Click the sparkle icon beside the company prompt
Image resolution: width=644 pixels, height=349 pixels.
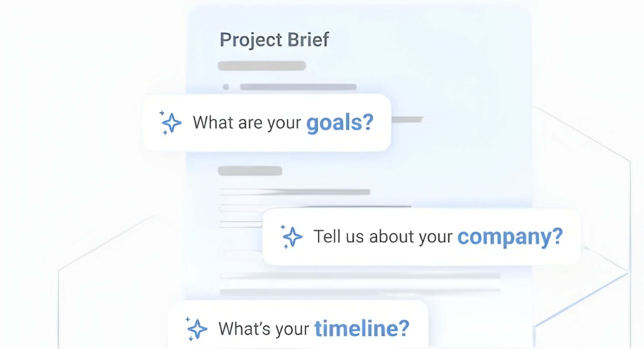pos(292,237)
